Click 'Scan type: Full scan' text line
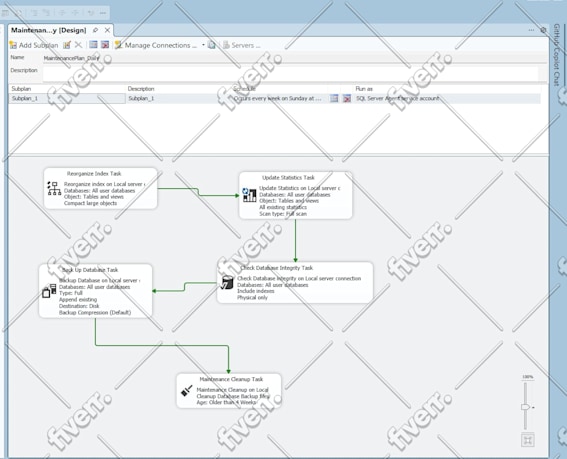Screen dimensions: 567x459 point(283,214)
